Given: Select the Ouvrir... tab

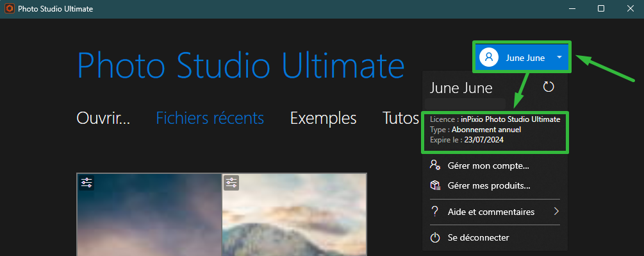Looking at the screenshot, I should coord(103,118).
